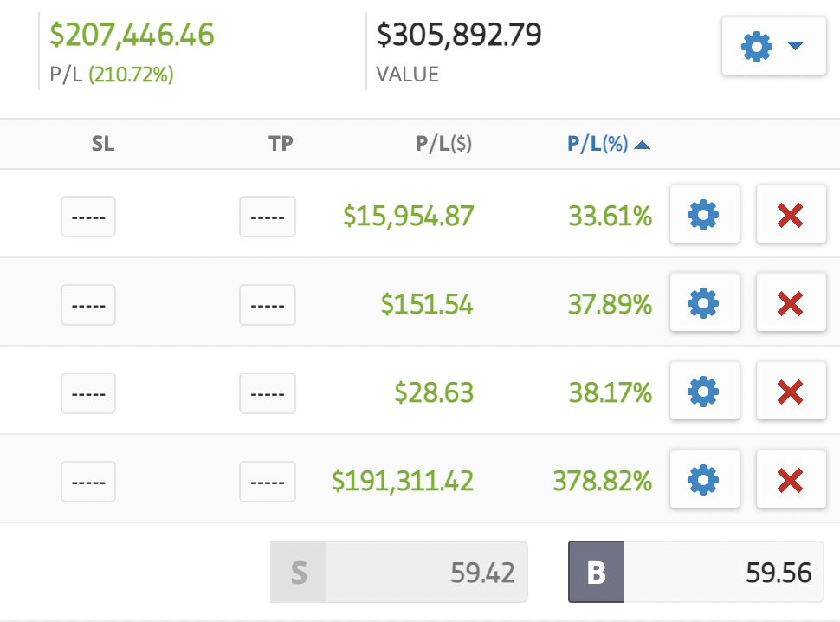Close the $28.63 position with red X
Viewport: 840px width, 622px height.
(792, 391)
